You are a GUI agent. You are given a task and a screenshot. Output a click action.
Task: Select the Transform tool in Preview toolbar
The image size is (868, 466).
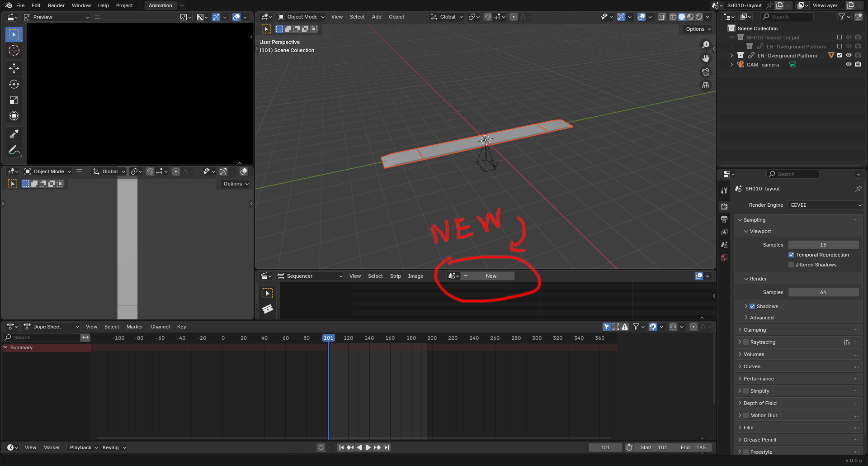14,116
